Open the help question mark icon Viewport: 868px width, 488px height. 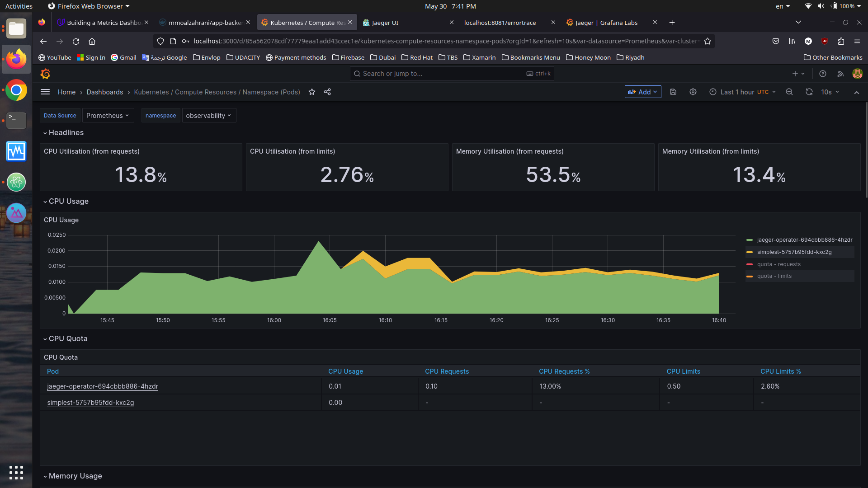[x=822, y=74]
